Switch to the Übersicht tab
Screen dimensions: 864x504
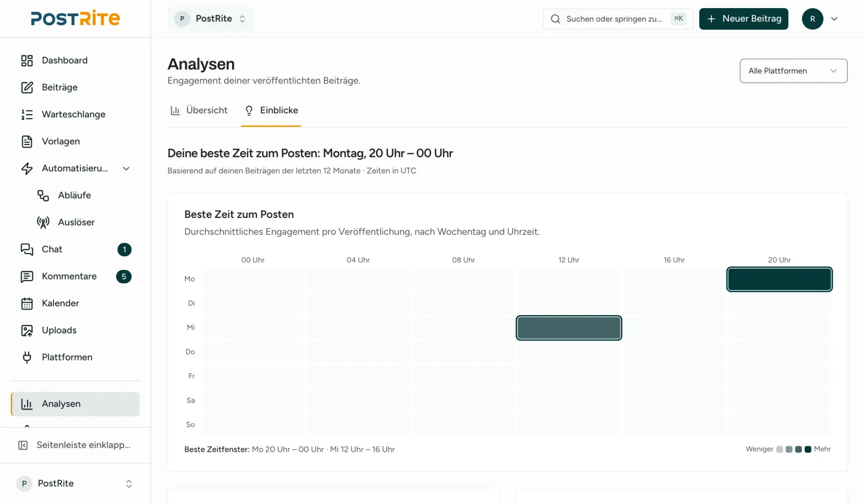[x=199, y=111]
